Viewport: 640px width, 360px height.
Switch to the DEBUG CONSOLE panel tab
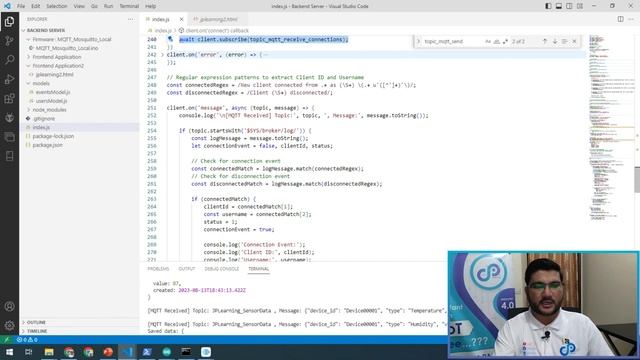(222, 269)
